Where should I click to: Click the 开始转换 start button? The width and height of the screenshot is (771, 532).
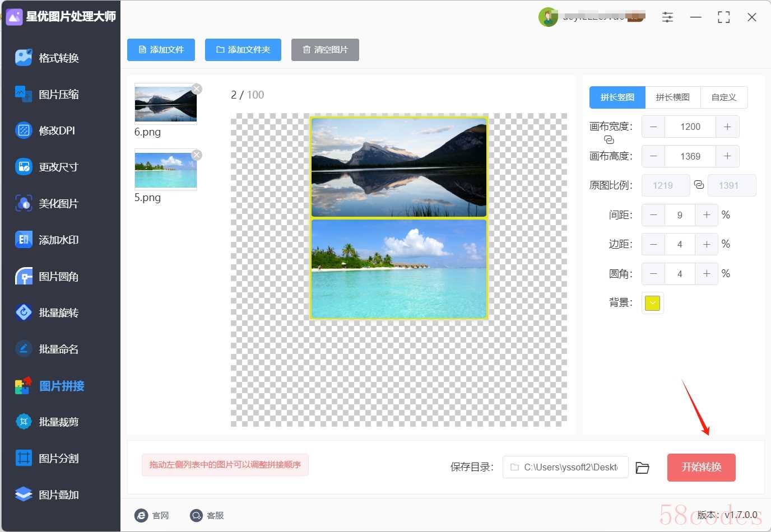coord(702,467)
